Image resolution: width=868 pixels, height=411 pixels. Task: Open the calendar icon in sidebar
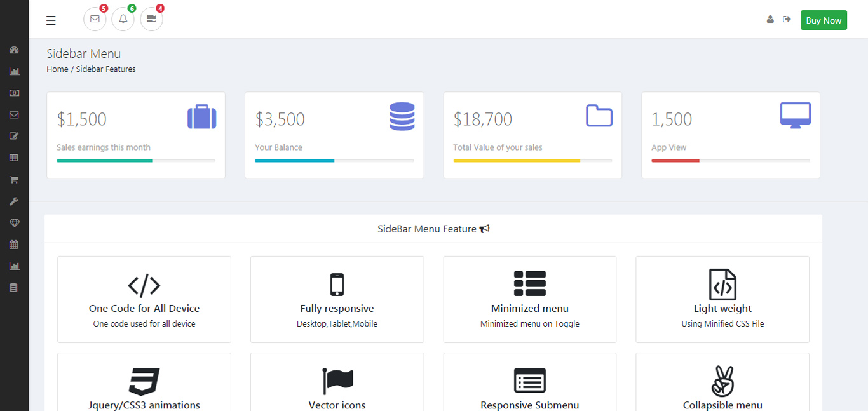[x=14, y=245]
